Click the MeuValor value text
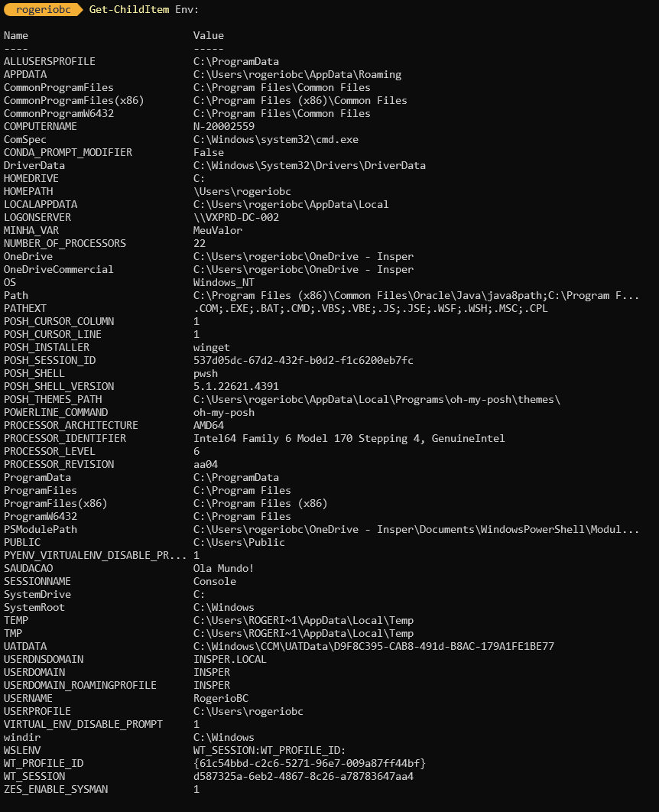 click(x=217, y=230)
